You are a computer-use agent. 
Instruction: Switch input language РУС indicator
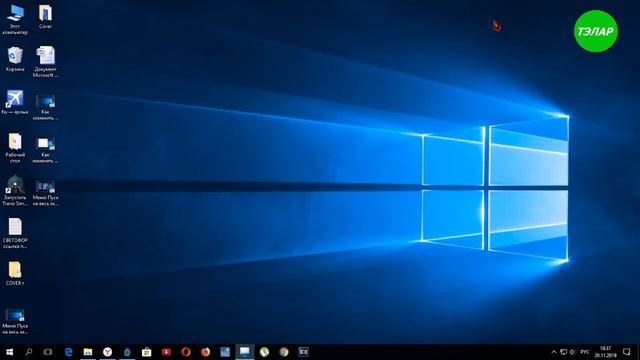point(585,352)
